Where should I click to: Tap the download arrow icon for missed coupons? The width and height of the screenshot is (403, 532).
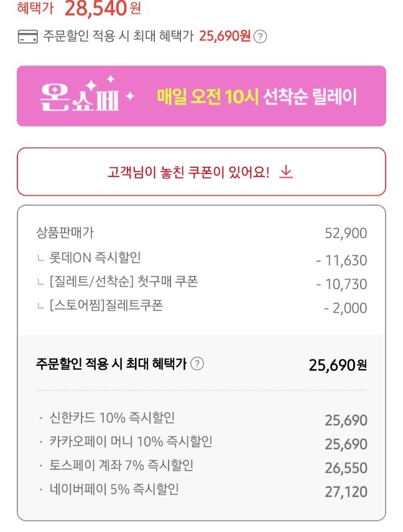point(285,172)
